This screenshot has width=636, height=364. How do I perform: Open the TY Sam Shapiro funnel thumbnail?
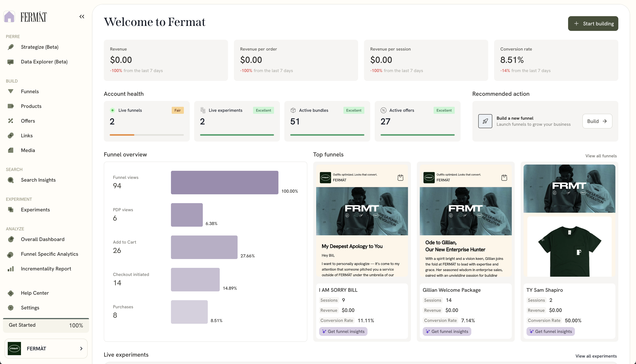[569, 220]
